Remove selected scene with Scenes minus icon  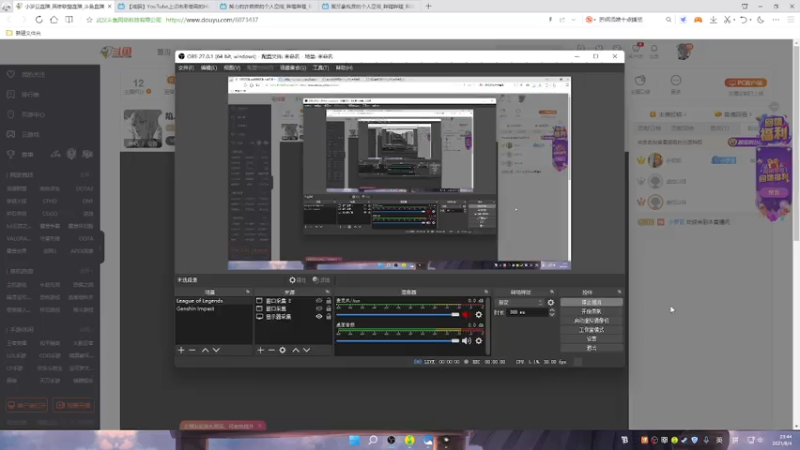click(x=192, y=350)
